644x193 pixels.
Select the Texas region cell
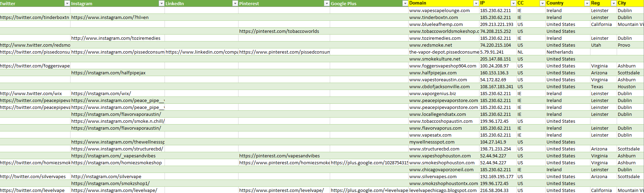point(604,86)
